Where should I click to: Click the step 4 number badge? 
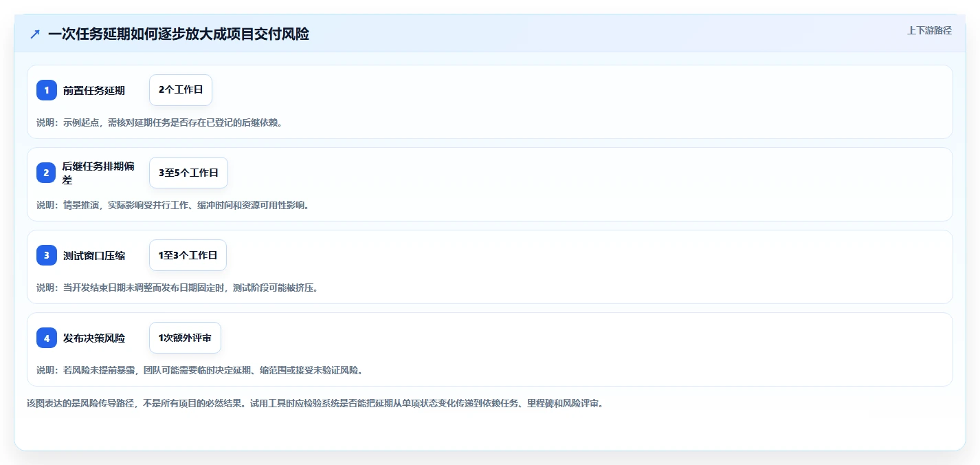pos(47,338)
